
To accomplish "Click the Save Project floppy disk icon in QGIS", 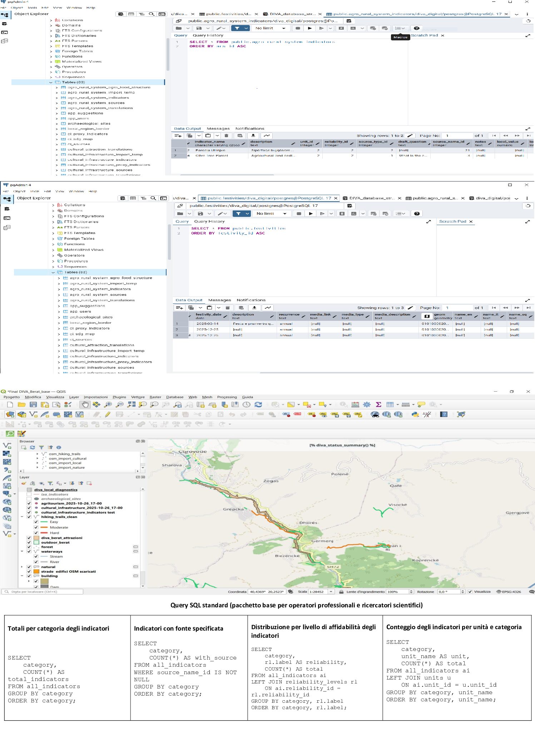I will 33,404.
